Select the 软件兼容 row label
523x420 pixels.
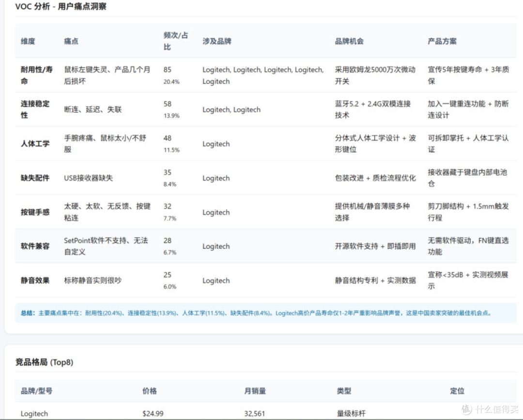click(35, 246)
